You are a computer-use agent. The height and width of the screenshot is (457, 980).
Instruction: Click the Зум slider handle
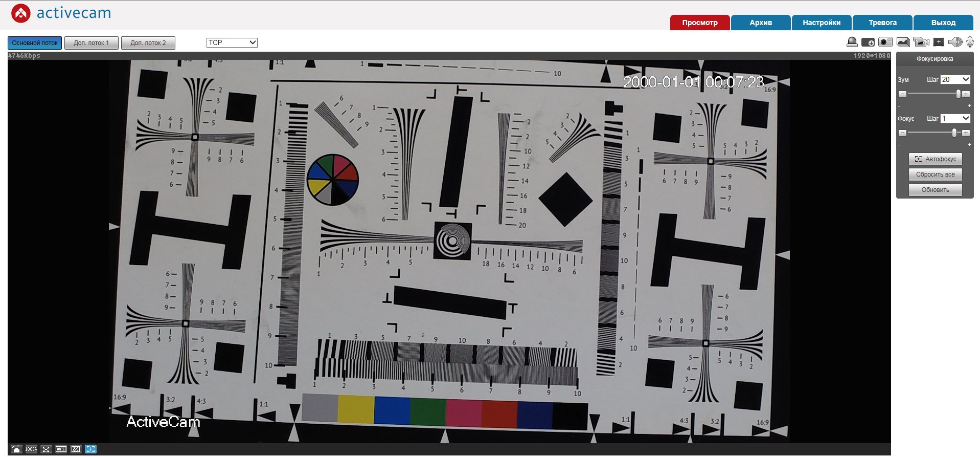pyautogui.click(x=959, y=94)
